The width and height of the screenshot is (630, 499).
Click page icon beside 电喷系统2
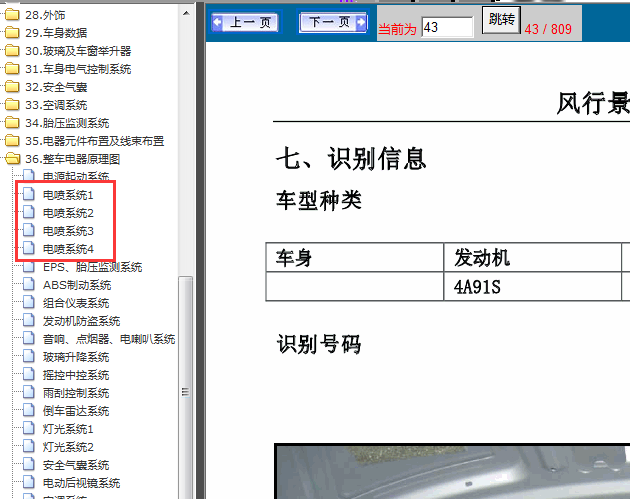point(29,212)
